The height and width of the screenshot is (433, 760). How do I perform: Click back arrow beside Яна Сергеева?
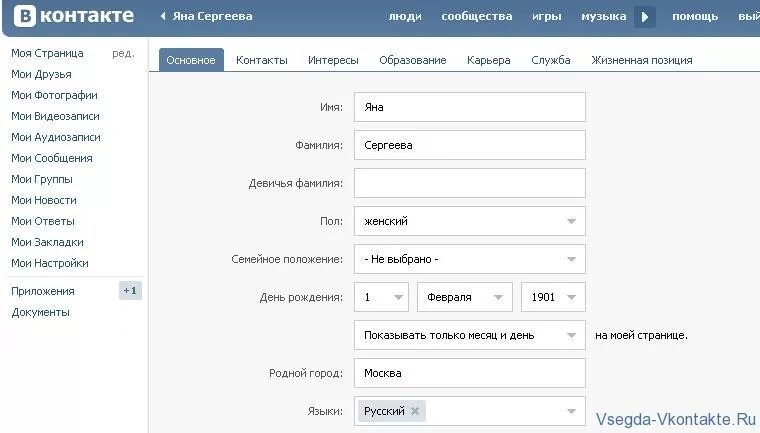point(163,17)
